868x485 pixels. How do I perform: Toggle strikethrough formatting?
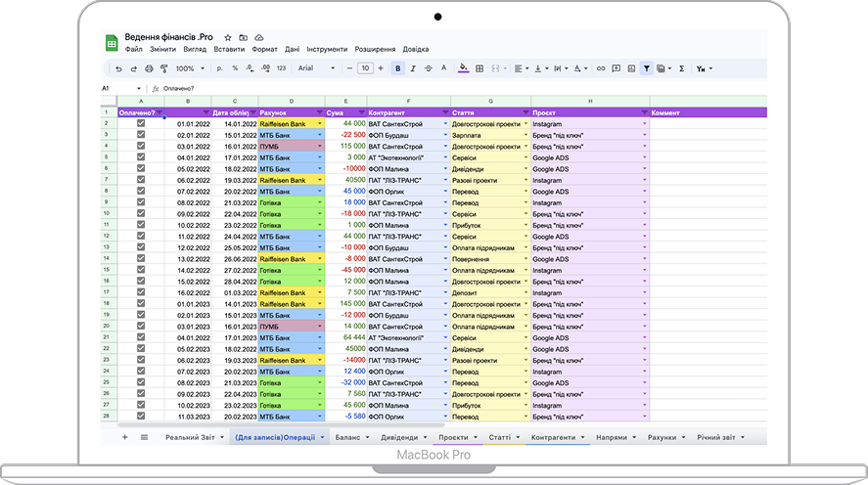pyautogui.click(x=428, y=68)
